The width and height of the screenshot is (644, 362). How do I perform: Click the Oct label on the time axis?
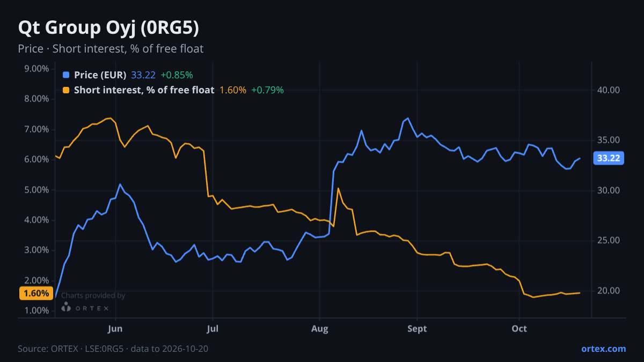click(x=519, y=329)
